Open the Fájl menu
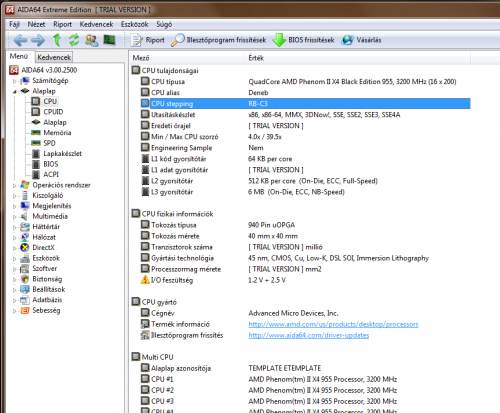 (x=14, y=24)
